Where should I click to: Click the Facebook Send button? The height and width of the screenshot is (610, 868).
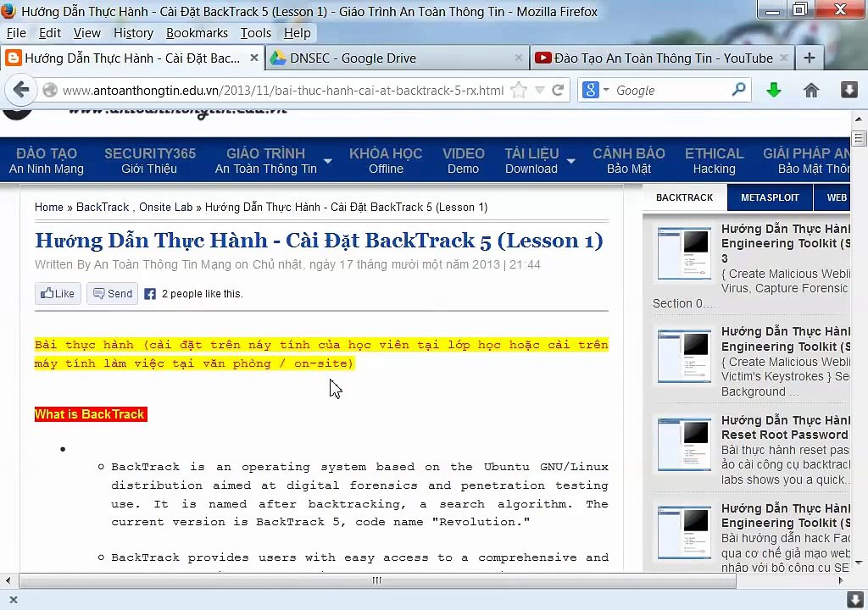point(113,293)
